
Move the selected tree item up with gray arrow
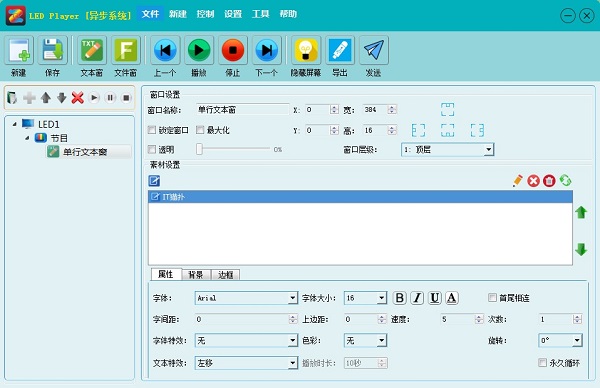click(x=46, y=98)
